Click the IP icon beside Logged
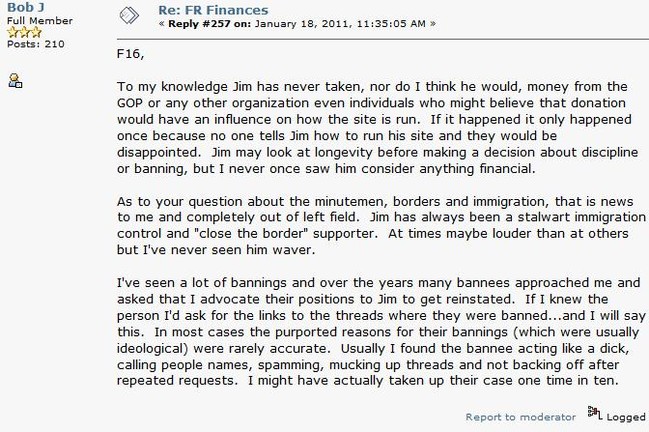Screen dimensions: 649x432 [x=594, y=413]
